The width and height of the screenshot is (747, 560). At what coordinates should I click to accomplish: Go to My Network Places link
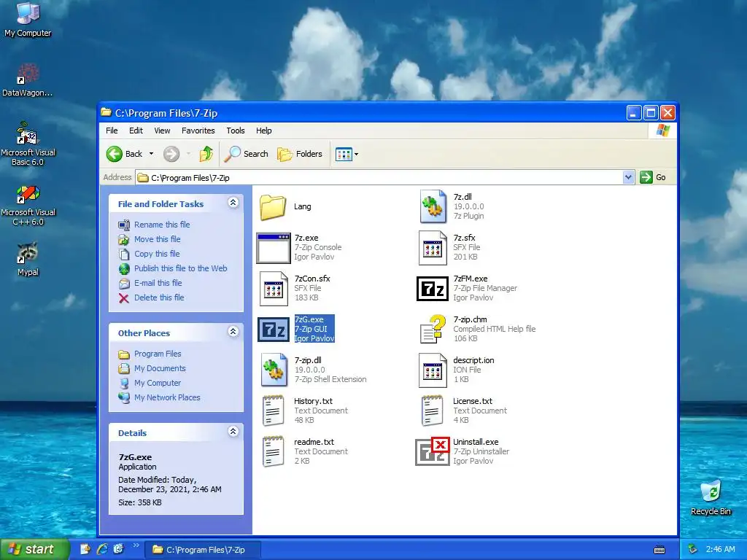point(167,397)
